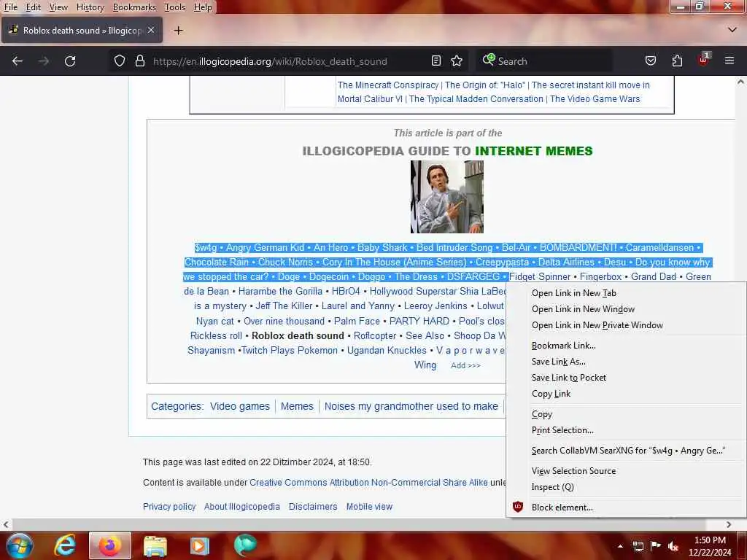The width and height of the screenshot is (747, 560).
Task: Open the Tools menu
Action: click(175, 7)
